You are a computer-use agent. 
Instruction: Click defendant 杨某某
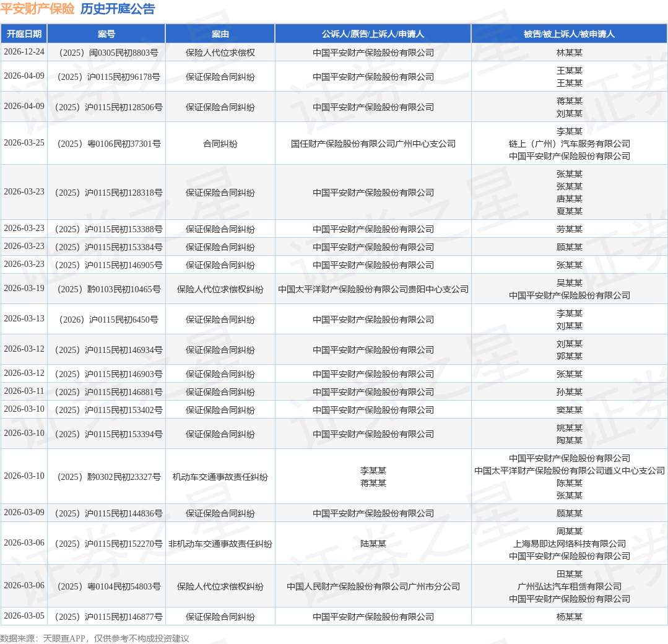coord(569,617)
